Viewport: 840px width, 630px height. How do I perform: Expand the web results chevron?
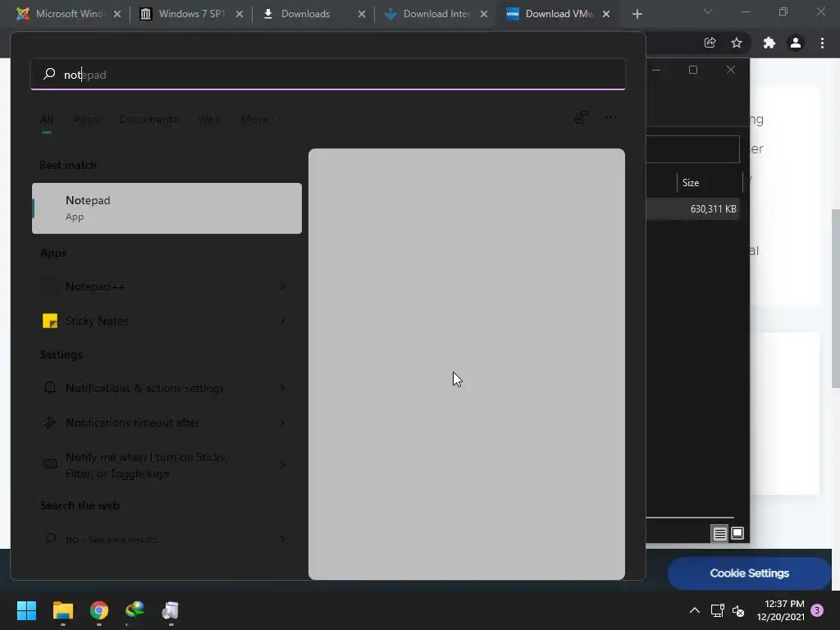(x=283, y=538)
